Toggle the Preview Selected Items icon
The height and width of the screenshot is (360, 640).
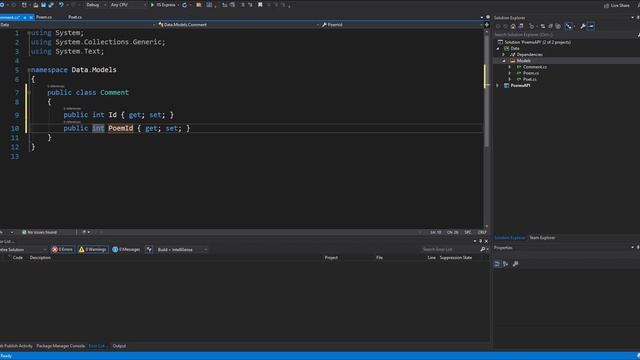pyautogui.click(x=591, y=26)
